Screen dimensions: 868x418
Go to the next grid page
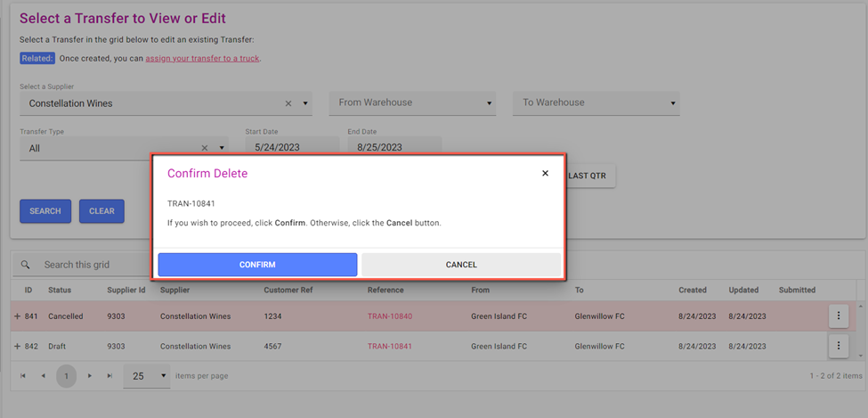[x=89, y=376]
